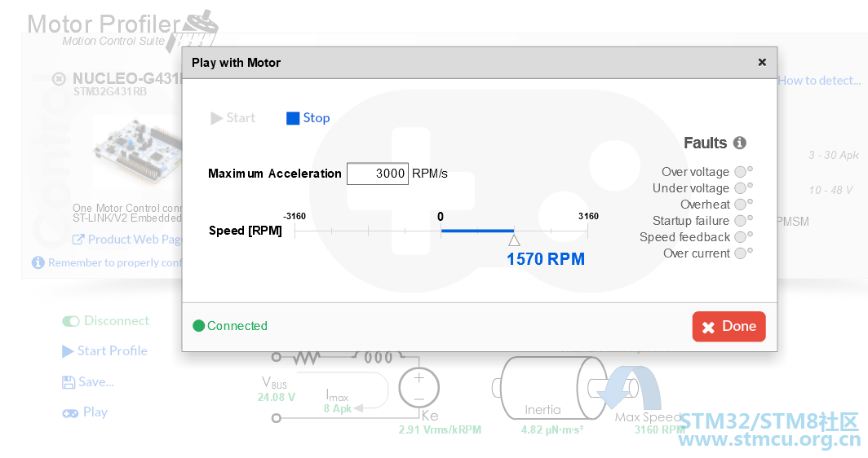Image resolution: width=868 pixels, height=458 pixels.
Task: Click the Overheat fault indicator
Action: [x=740, y=205]
